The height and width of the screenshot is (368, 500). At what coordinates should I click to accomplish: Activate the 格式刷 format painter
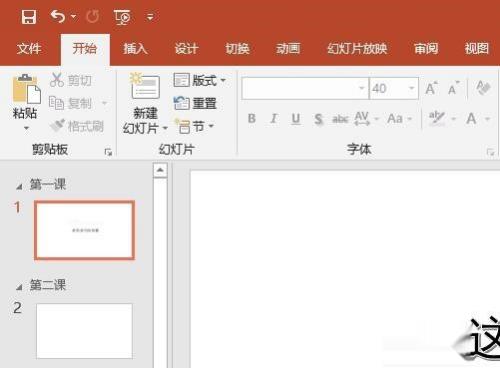77,126
